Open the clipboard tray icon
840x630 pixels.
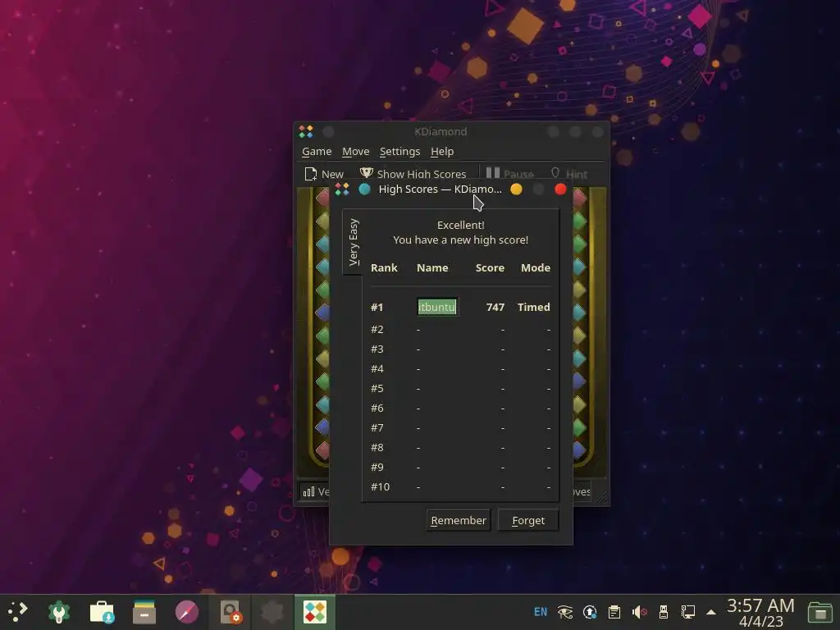click(x=614, y=612)
